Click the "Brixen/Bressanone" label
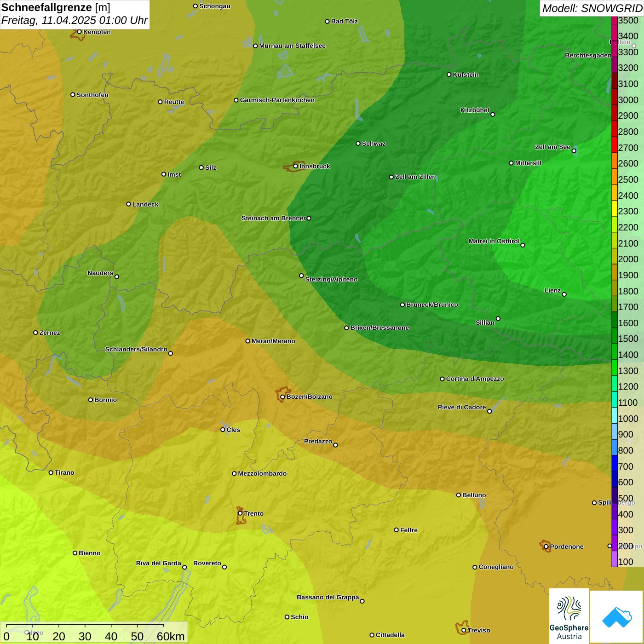The width and height of the screenshot is (644, 644). (379, 328)
